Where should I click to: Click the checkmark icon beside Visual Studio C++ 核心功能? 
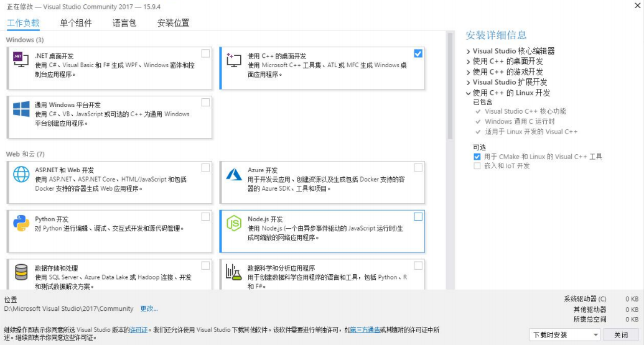pyautogui.click(x=478, y=111)
